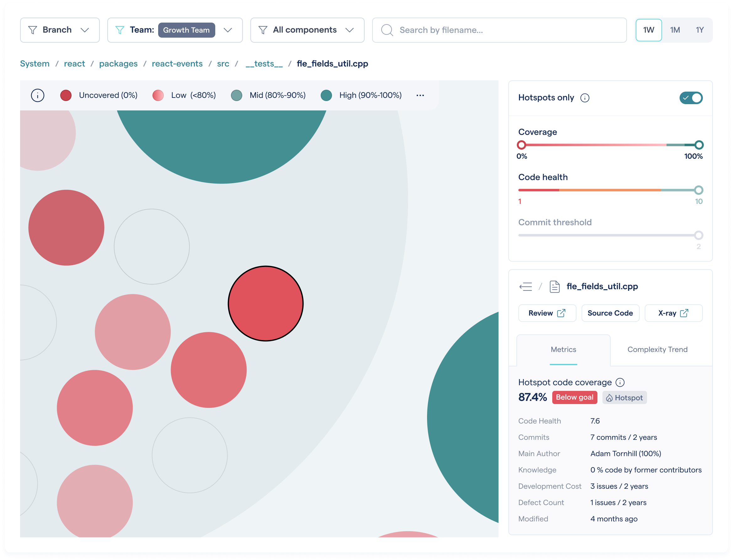Open the Source Code button

610,313
